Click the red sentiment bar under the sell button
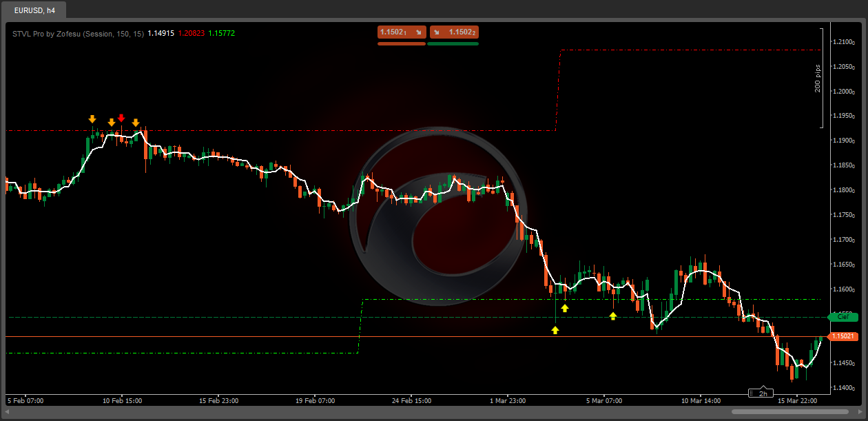Viewport: 868px width, 421px height. pyautogui.click(x=402, y=43)
